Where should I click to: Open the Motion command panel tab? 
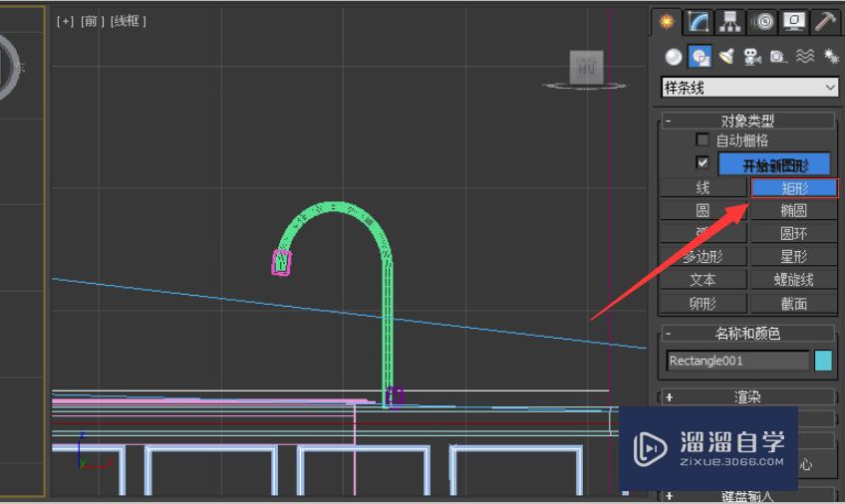coord(762,22)
